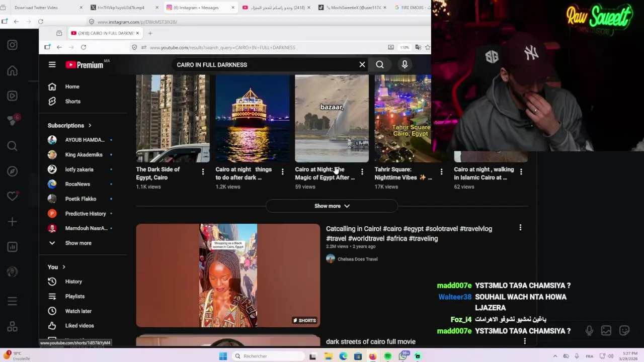
Task: Click translate page icon in address bar
Action: [x=418, y=47]
